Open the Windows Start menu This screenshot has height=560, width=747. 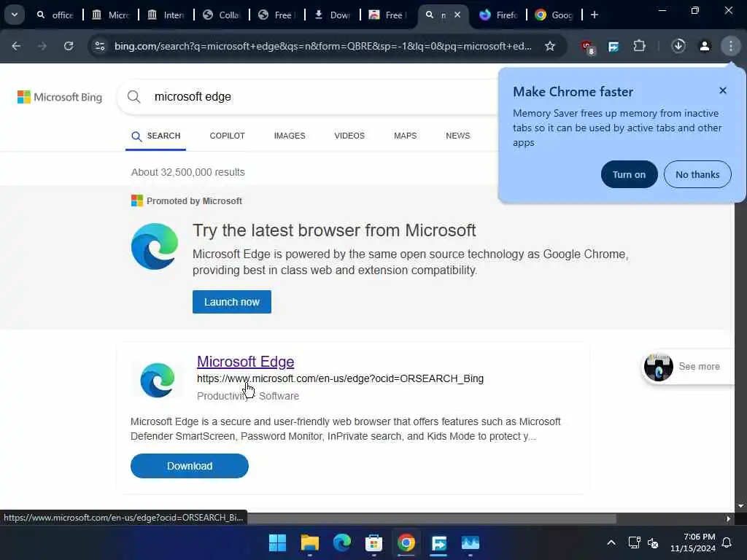[278, 542]
